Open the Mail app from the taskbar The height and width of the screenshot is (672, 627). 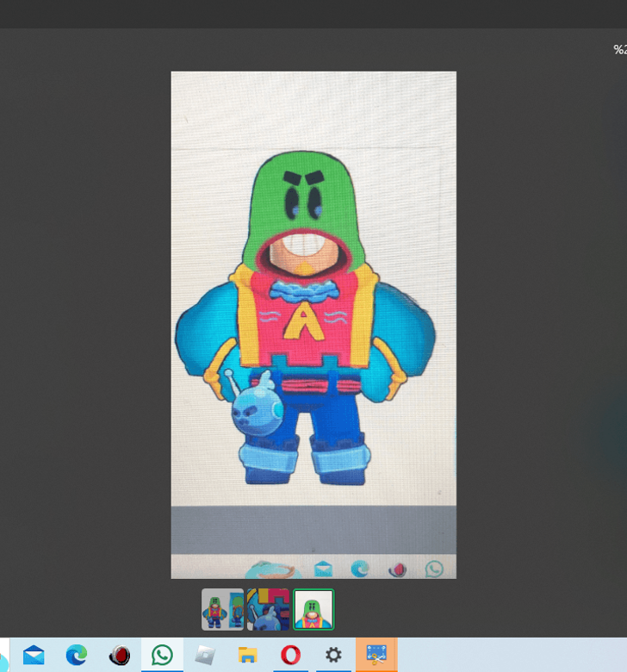[34, 656]
